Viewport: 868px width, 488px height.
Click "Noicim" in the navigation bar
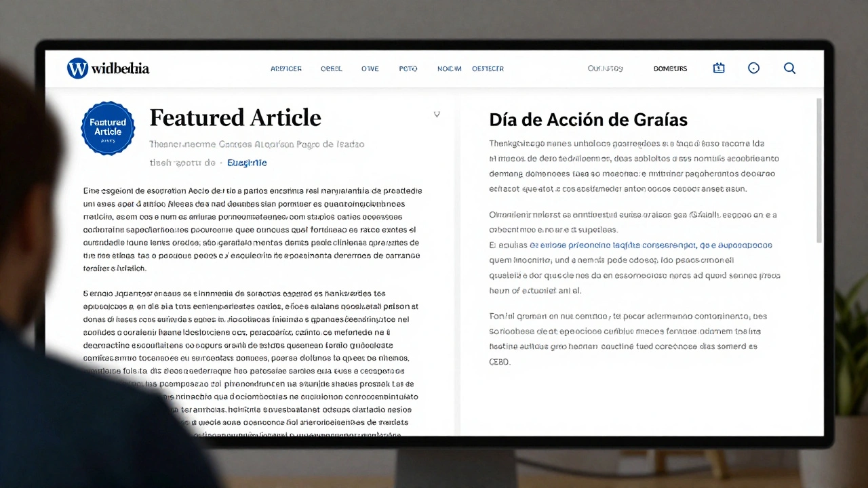point(448,68)
